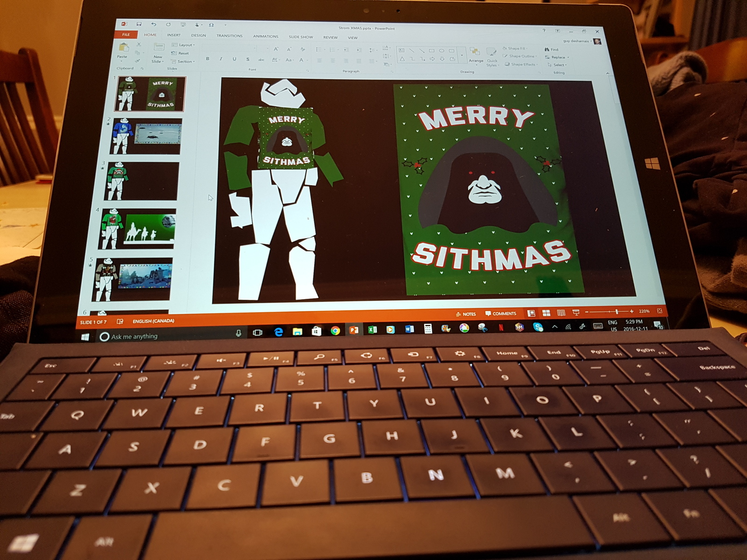Open the spell check status icon
Screen dimensions: 747x560
[120, 322]
